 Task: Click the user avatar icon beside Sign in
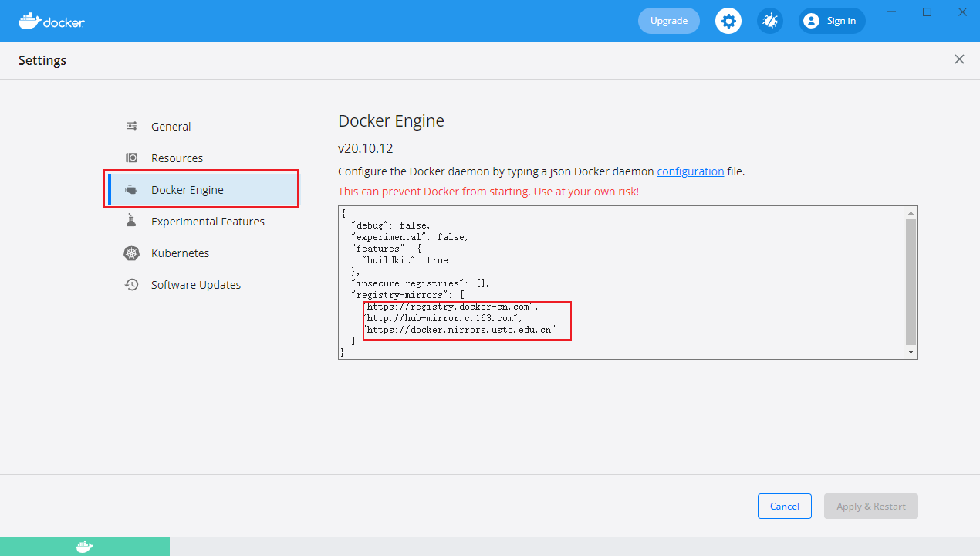(x=811, y=21)
